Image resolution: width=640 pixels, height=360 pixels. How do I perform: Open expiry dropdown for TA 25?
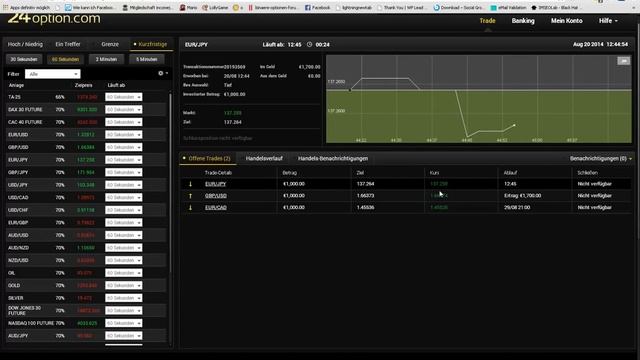coord(124,97)
